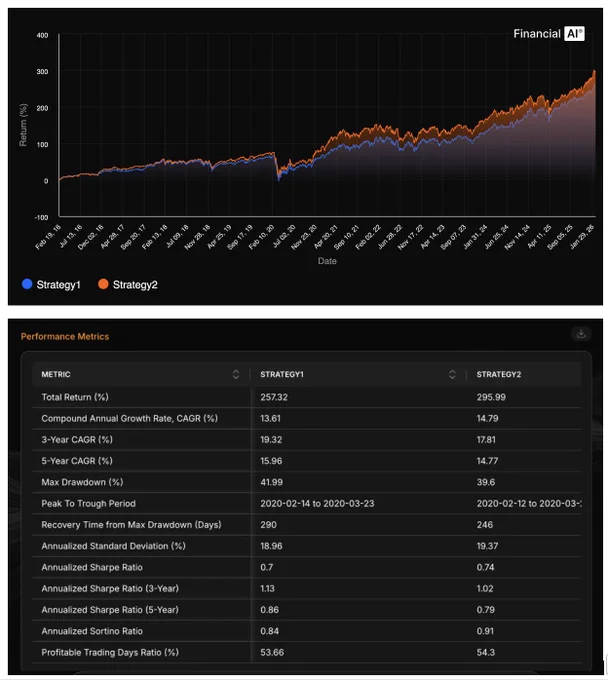Image resolution: width=608 pixels, height=680 pixels.
Task: Click the Date axis title
Action: point(327,261)
